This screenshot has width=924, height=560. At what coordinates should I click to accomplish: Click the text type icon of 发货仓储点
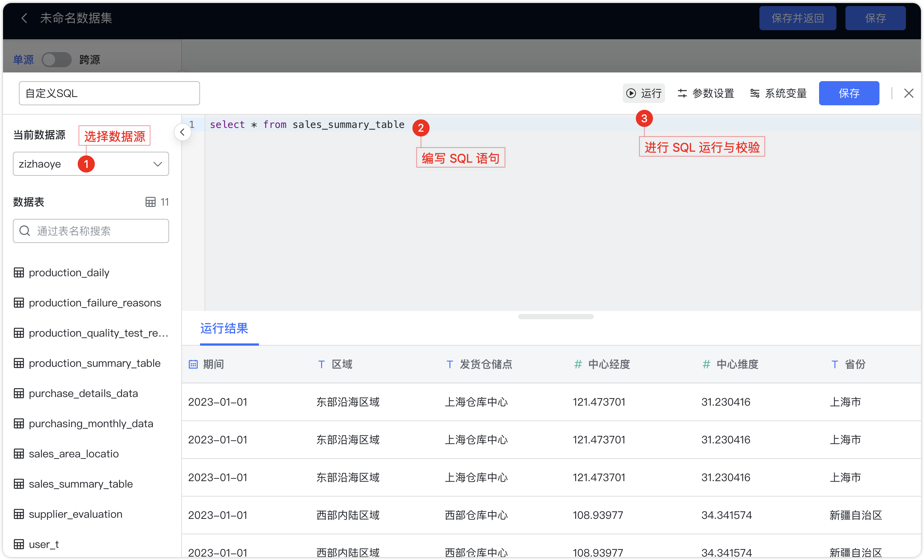[450, 364]
